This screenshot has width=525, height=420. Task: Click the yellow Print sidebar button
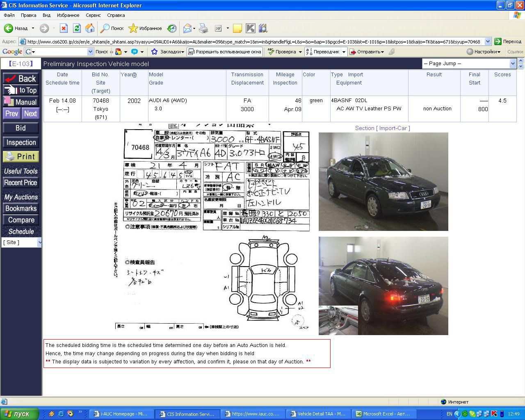[x=21, y=156]
